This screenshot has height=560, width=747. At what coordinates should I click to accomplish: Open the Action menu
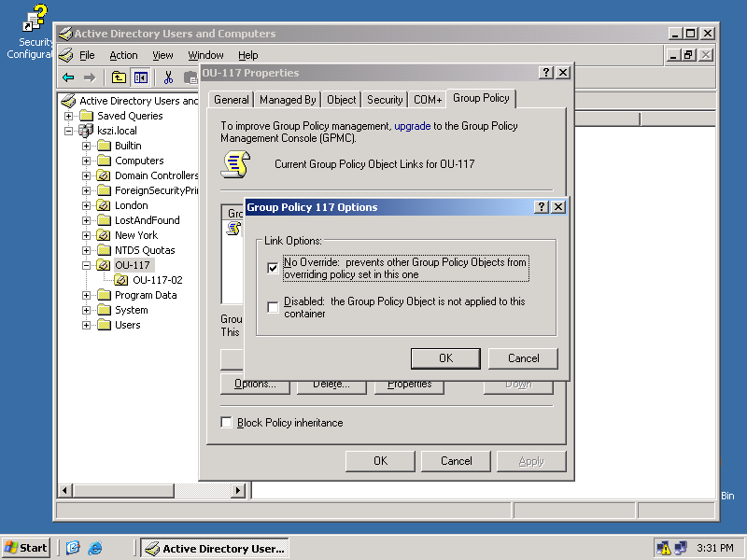click(123, 55)
